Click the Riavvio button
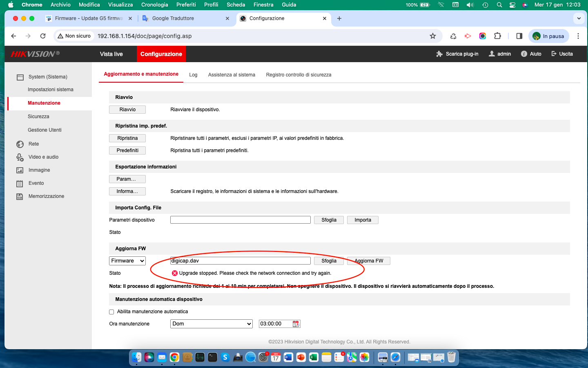588x368 pixels. tap(127, 110)
